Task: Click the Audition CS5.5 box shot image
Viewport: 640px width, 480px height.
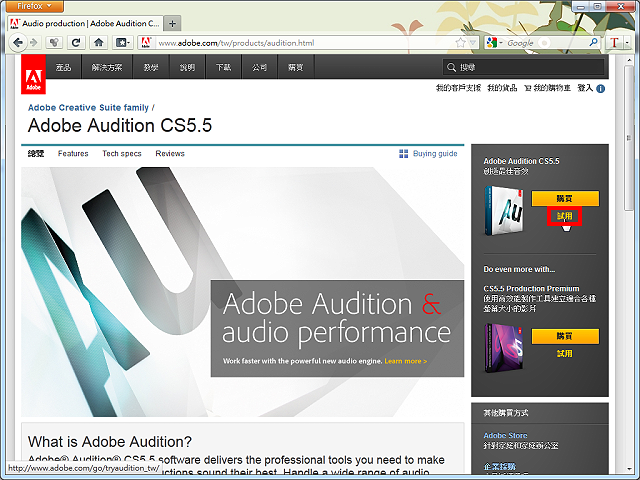Action: pos(504,210)
